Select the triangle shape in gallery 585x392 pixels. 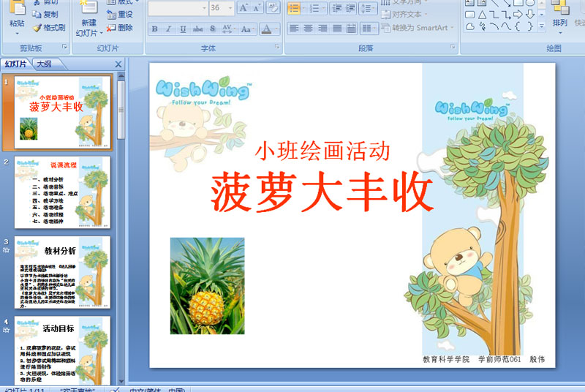482,15
